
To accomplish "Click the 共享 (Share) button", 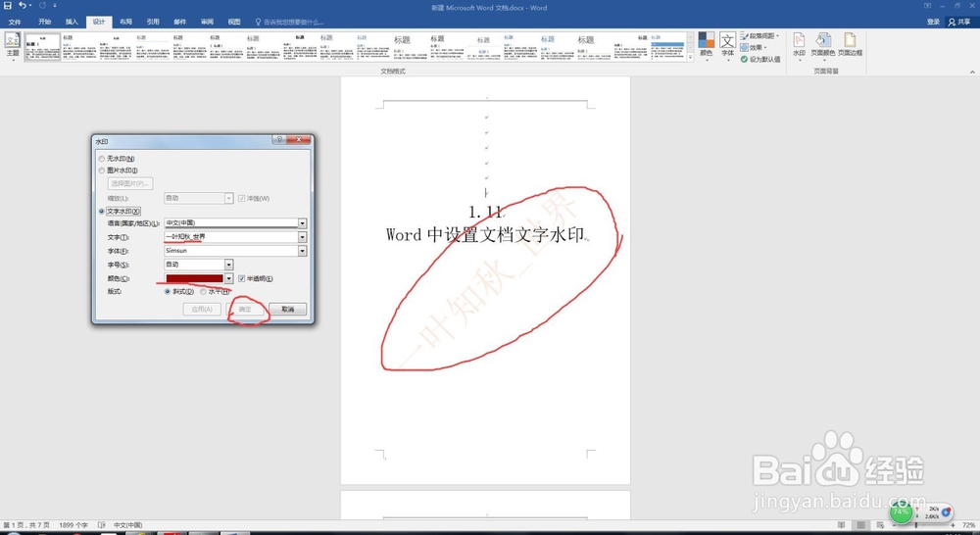I will point(959,22).
